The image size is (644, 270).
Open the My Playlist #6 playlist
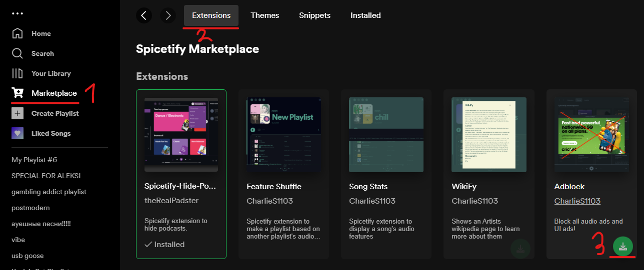(x=34, y=160)
